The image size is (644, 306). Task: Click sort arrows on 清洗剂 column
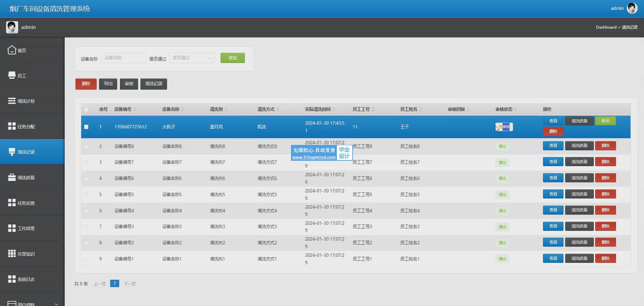coord(226,109)
